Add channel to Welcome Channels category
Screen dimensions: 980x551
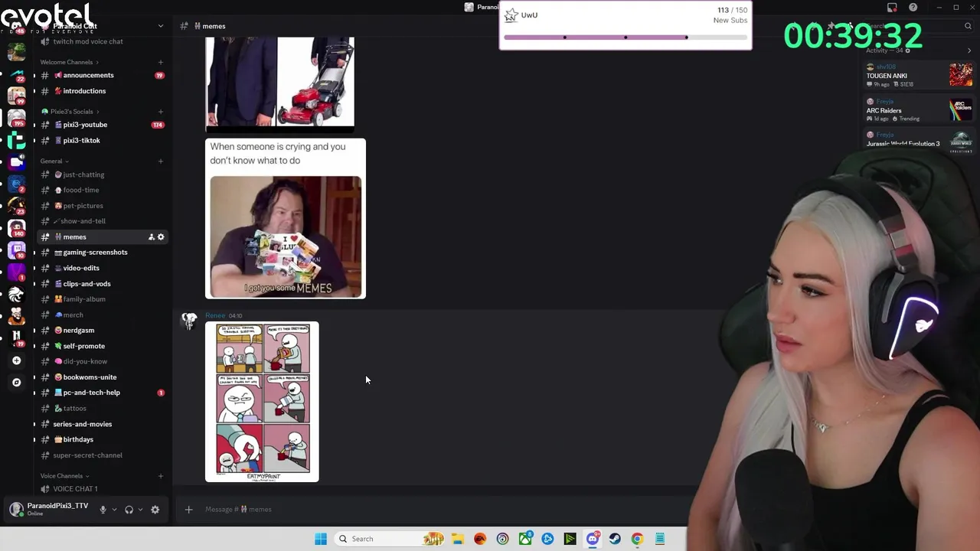(x=161, y=62)
